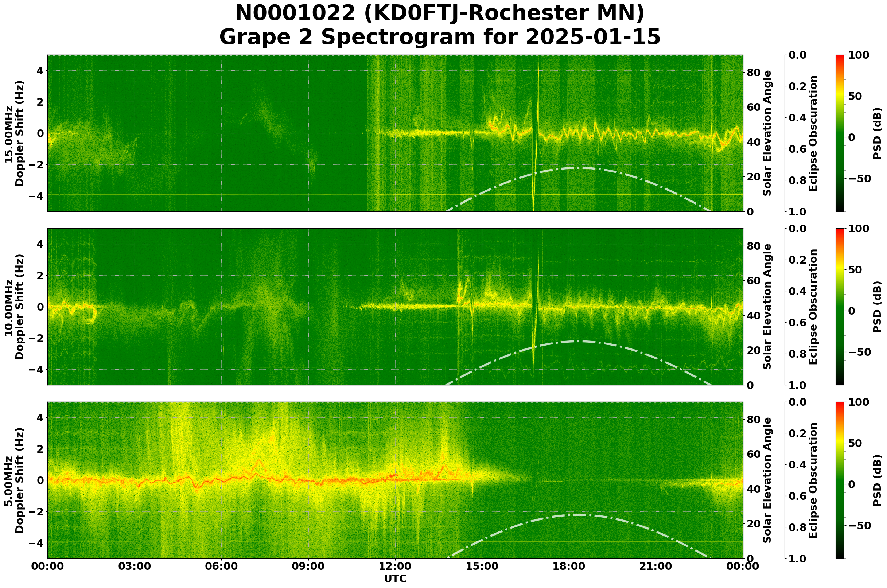Click the 09:00 tick on time axis
887x588 pixels.
(x=308, y=566)
